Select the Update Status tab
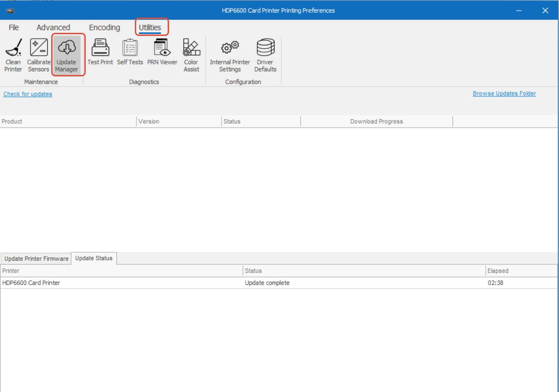Viewport: 559px width, 392px height. (94, 258)
